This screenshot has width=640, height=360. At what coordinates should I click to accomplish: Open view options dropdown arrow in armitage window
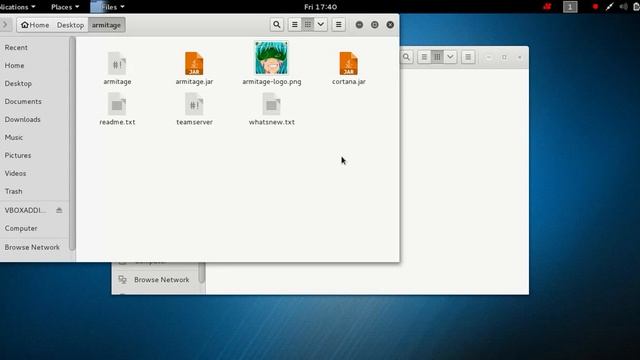pos(321,24)
